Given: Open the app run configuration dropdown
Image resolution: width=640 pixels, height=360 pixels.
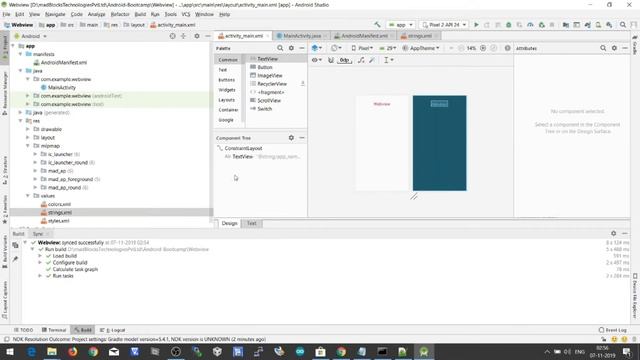Looking at the screenshot, I should (401, 25).
